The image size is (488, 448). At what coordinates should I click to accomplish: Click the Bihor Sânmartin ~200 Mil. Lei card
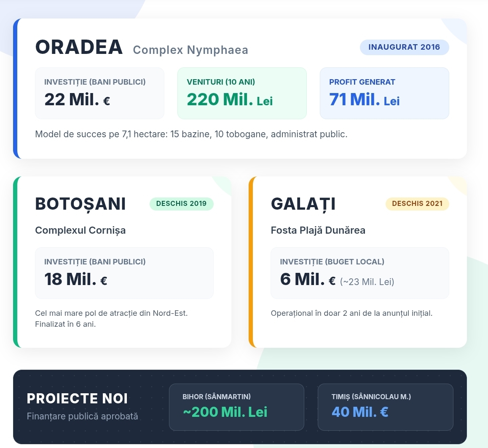coord(236,407)
